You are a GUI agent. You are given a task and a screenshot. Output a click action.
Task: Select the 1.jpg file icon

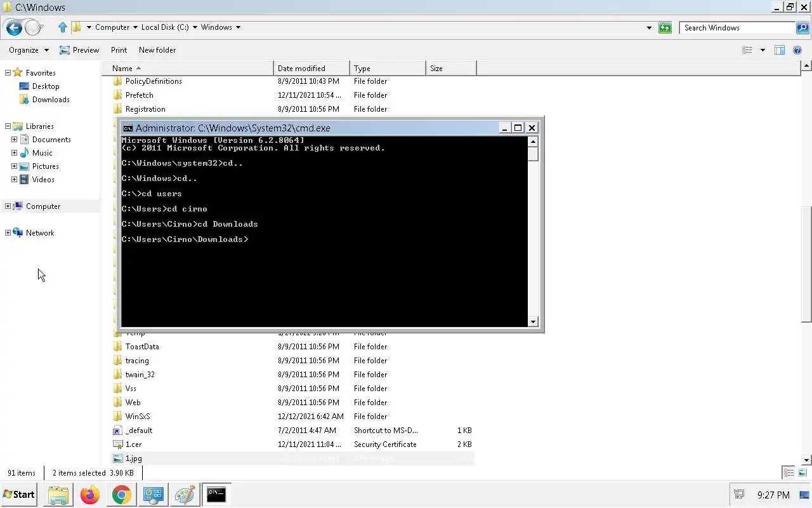pos(118,458)
